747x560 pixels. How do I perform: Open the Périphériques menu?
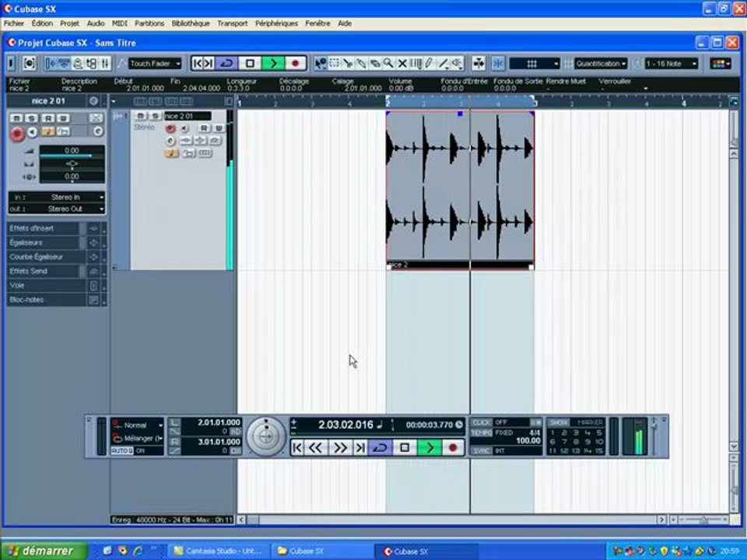point(276,23)
